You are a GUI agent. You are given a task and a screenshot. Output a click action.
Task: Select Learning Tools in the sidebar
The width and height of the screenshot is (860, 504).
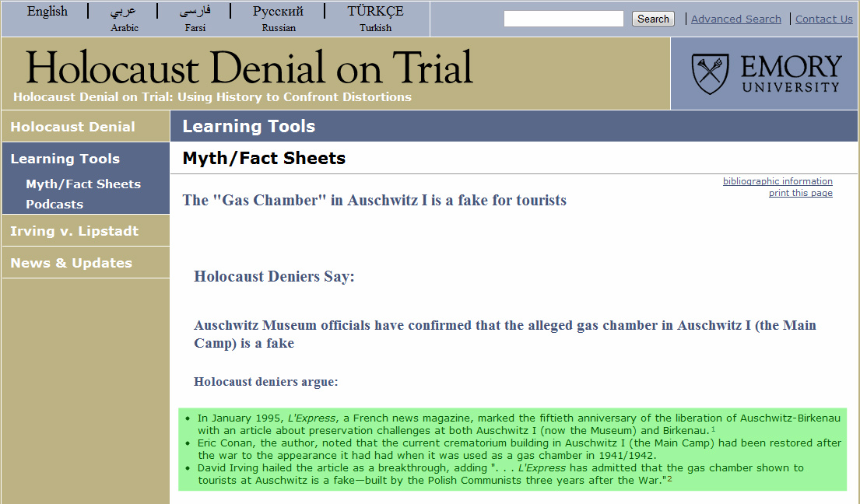pyautogui.click(x=65, y=159)
